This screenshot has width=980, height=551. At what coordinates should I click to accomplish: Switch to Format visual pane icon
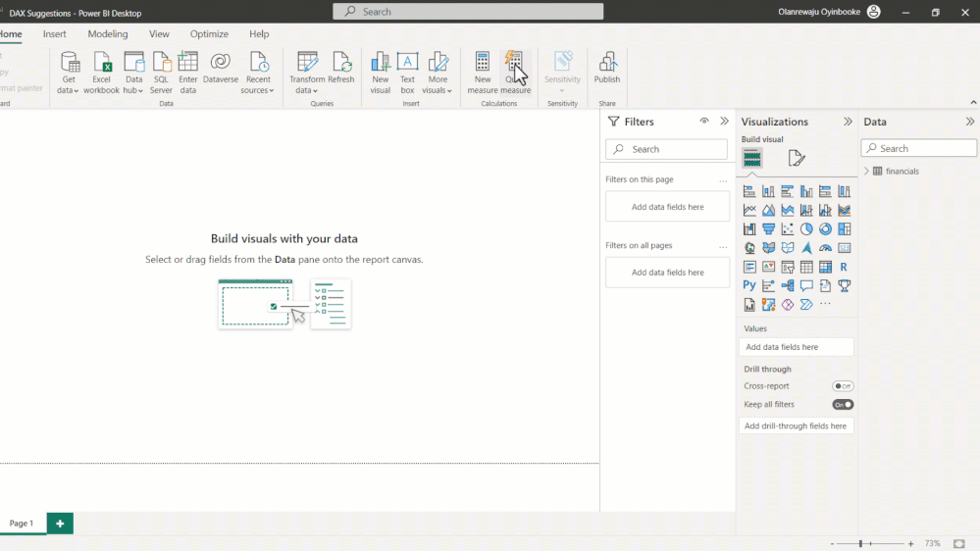click(x=797, y=158)
